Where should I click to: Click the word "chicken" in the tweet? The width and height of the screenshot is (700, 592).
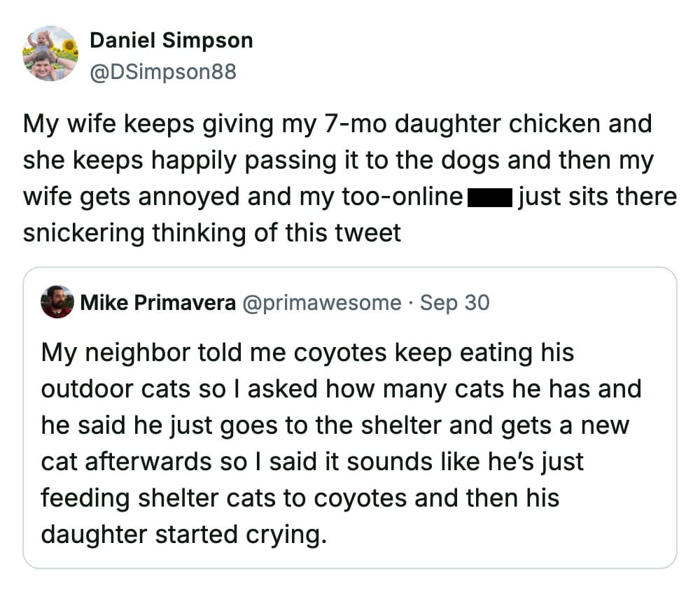[x=564, y=124]
